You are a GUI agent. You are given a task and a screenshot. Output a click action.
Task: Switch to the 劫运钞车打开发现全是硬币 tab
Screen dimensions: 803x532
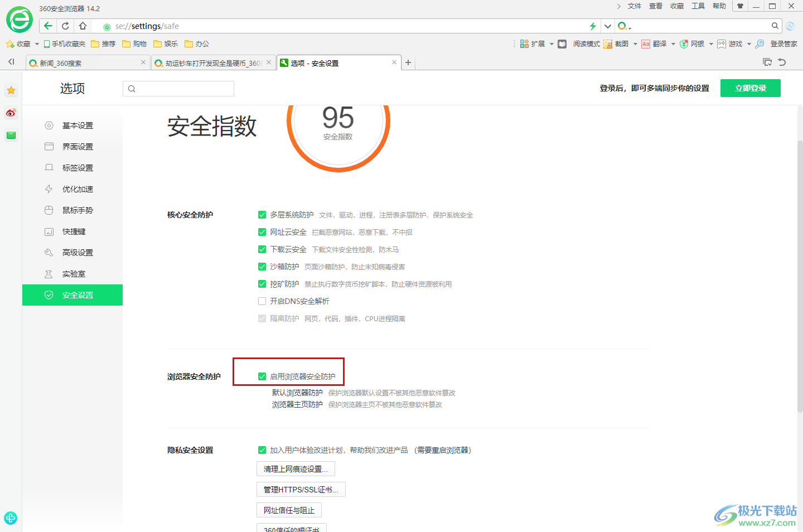214,63
